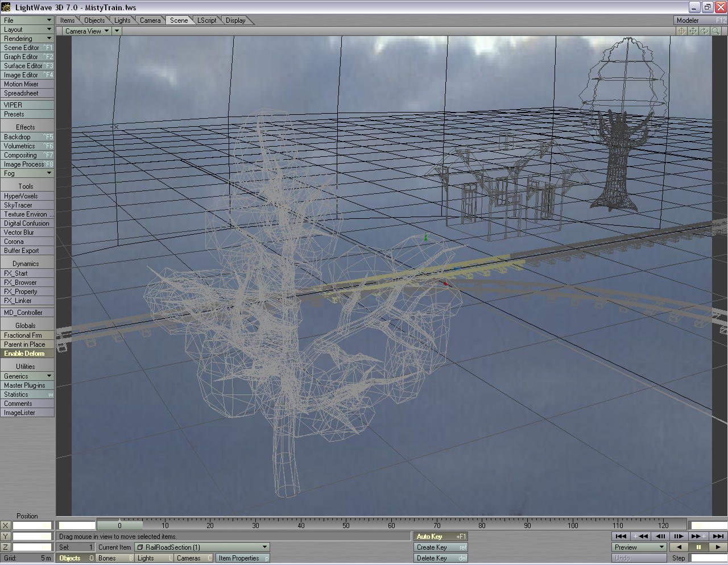728x565 pixels.
Task: Open the viewport display options arrow dropdown
Action: point(117,31)
